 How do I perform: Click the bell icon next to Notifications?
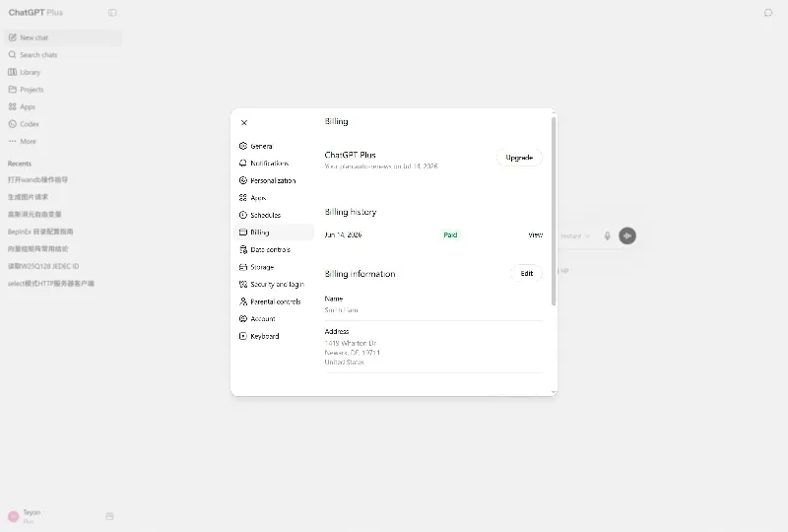coord(243,164)
